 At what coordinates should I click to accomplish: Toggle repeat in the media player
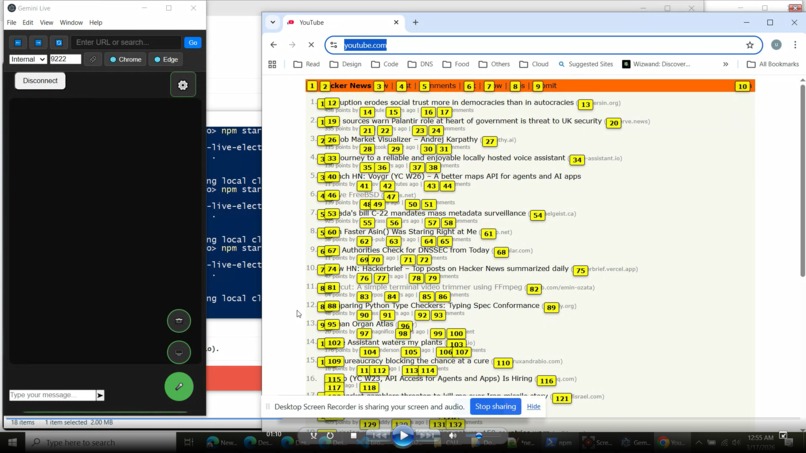[x=330, y=436]
